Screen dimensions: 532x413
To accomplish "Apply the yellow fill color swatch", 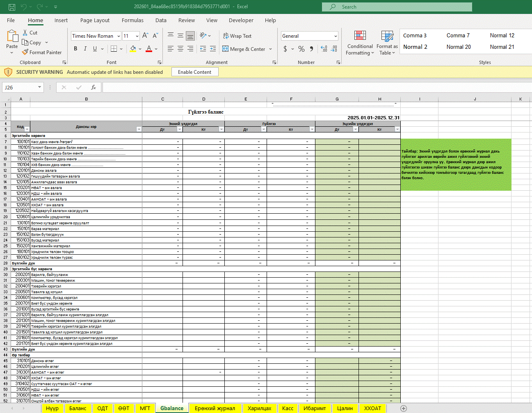I will [133, 49].
